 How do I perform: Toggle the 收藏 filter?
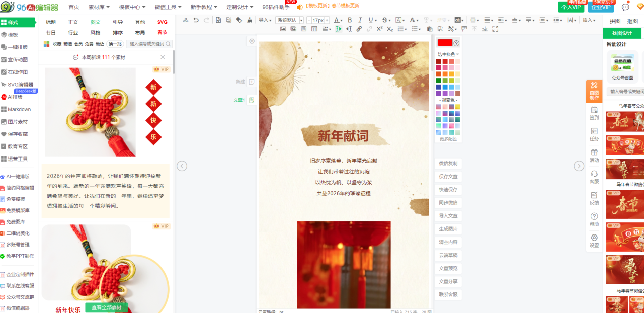(x=57, y=44)
